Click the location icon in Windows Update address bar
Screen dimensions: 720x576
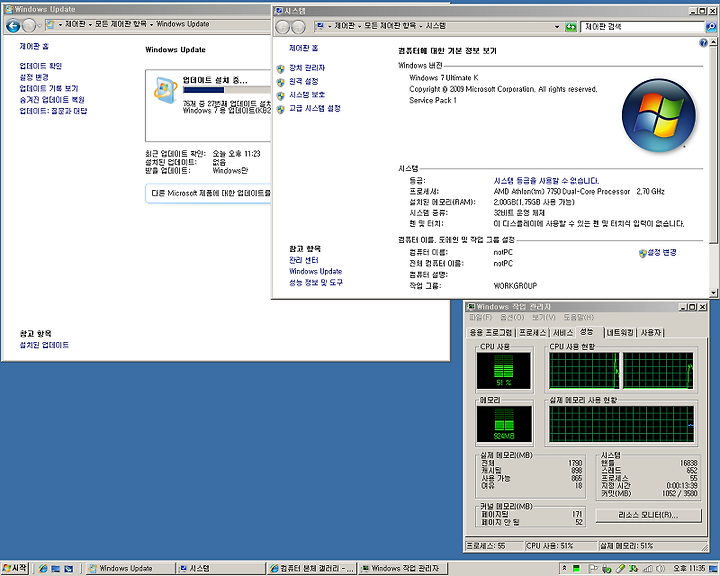[50, 24]
